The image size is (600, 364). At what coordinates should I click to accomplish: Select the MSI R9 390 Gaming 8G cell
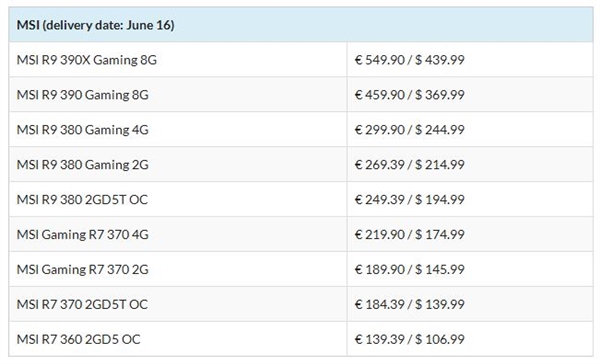[178, 94]
